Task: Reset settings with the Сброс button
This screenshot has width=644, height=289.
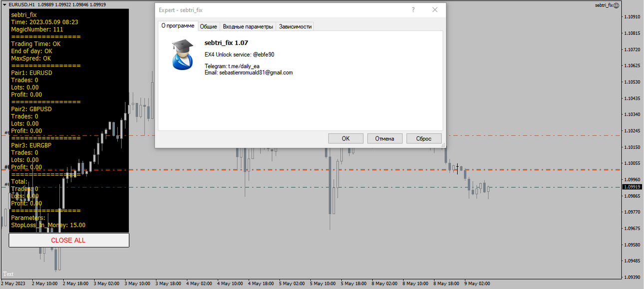Action: pyautogui.click(x=424, y=138)
